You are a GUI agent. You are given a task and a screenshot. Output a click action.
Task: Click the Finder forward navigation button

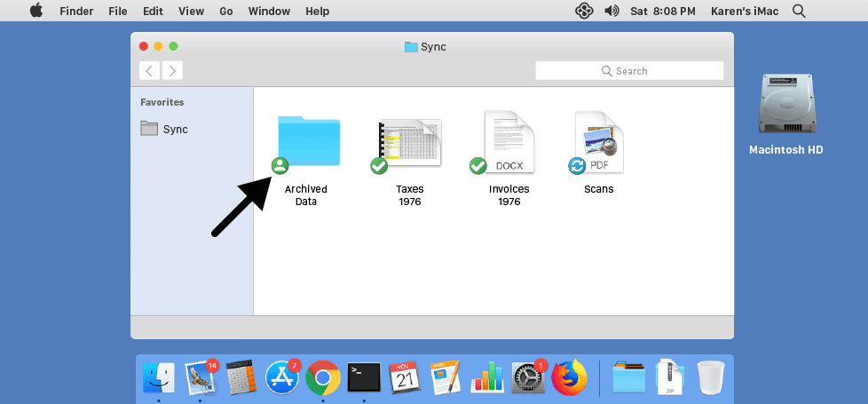coord(172,71)
